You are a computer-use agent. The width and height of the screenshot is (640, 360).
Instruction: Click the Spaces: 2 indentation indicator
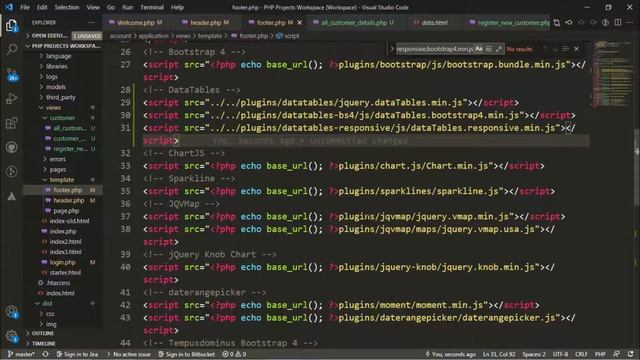(x=533, y=354)
